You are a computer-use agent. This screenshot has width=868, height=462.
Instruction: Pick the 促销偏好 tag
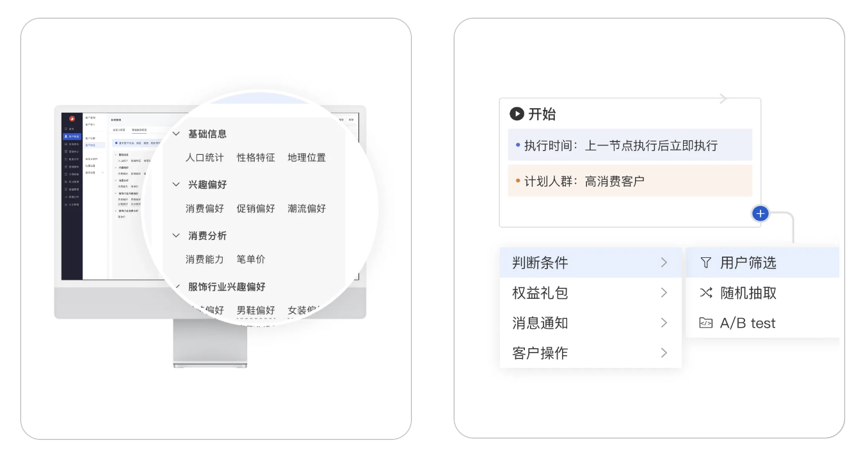coord(255,209)
